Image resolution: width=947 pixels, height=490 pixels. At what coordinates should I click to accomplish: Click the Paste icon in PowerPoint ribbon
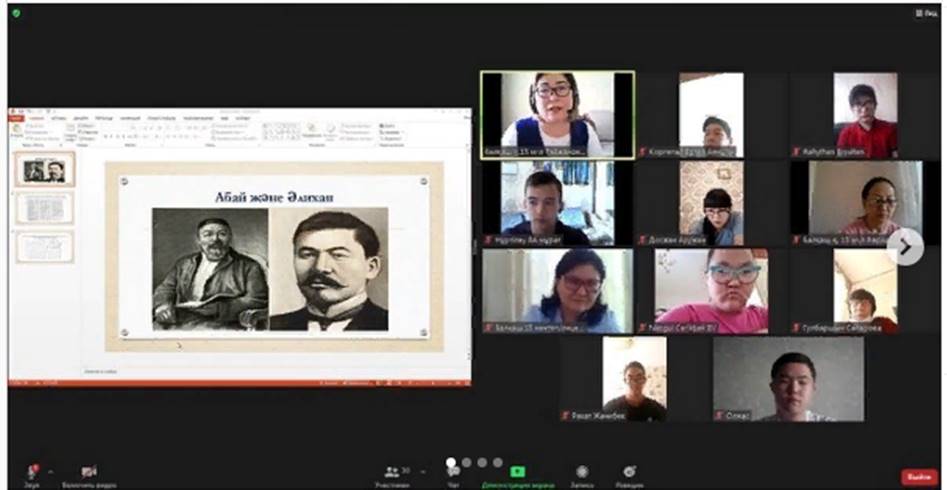pos(17,131)
